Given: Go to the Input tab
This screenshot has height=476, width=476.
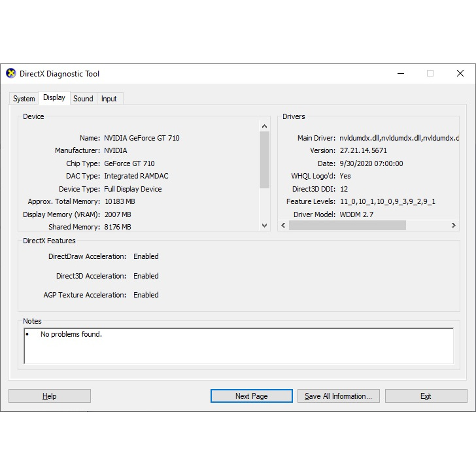Looking at the screenshot, I should pos(109,99).
